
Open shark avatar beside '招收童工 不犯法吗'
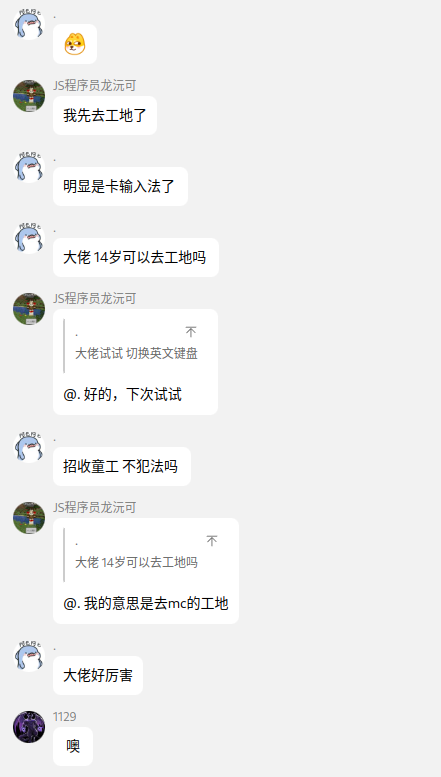click(x=29, y=447)
